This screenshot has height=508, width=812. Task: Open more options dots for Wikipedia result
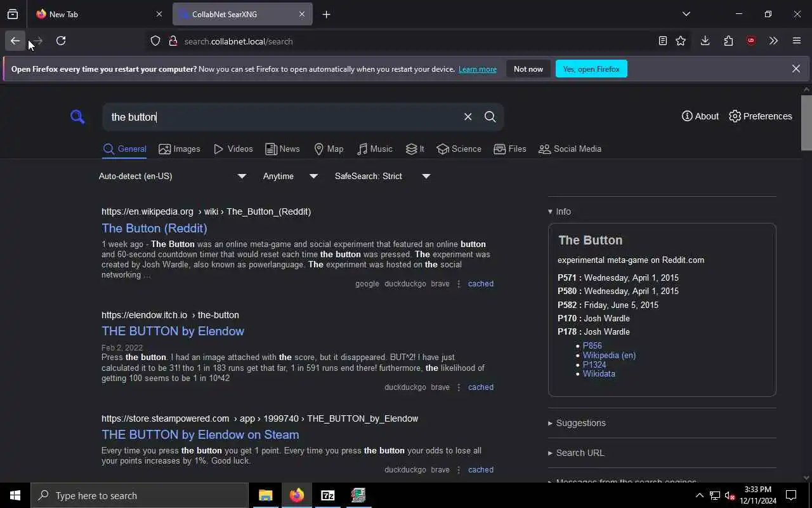point(459,284)
